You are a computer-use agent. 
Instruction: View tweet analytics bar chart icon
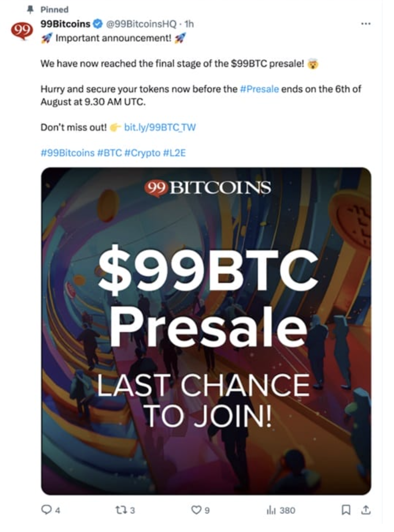click(x=271, y=509)
